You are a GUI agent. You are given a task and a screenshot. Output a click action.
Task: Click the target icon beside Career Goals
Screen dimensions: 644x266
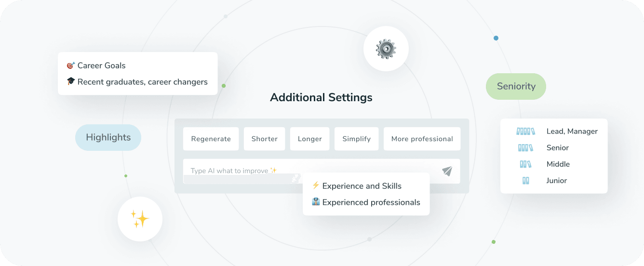click(71, 66)
